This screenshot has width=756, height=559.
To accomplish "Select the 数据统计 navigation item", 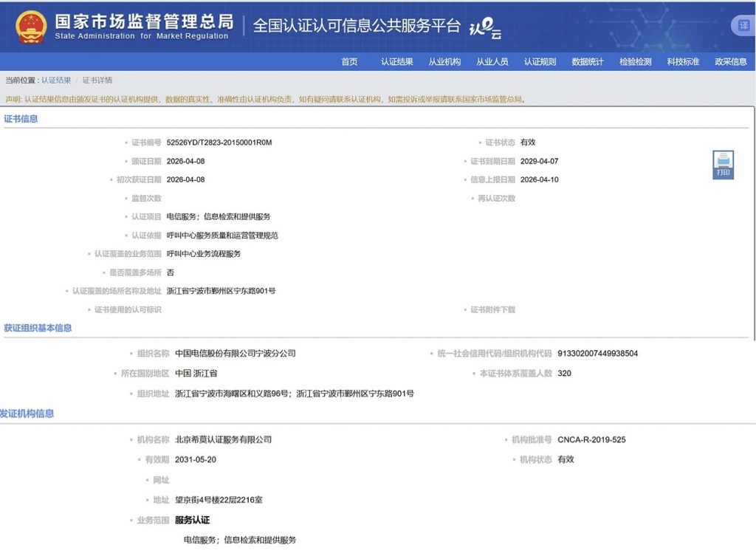I will (x=588, y=62).
